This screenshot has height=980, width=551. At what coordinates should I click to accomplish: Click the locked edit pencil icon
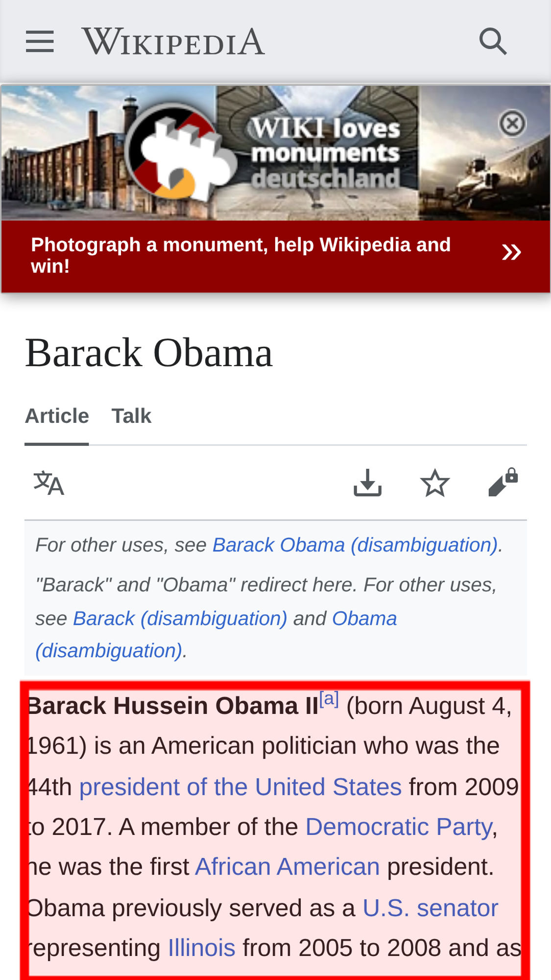[x=503, y=483]
